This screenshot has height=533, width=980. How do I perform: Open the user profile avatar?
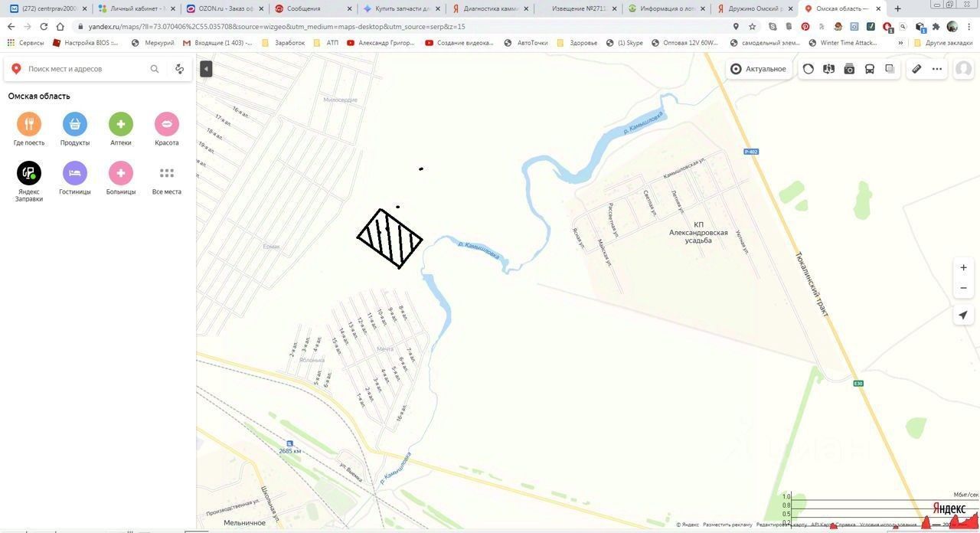(963, 69)
